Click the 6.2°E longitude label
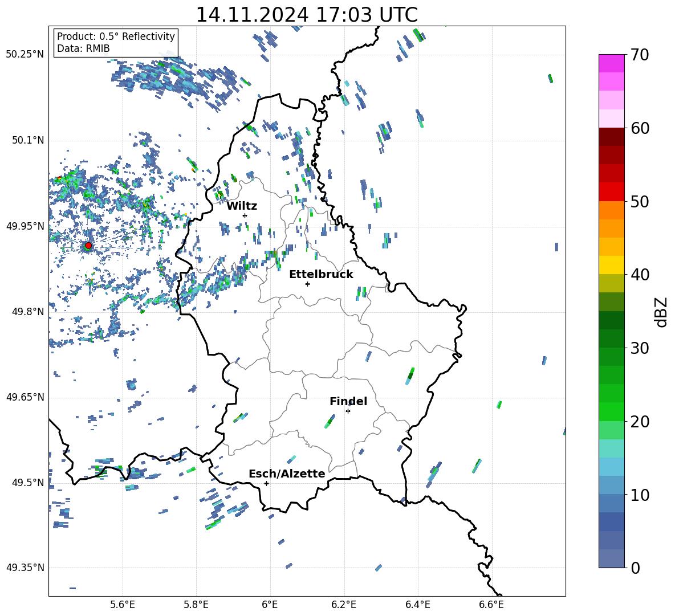The width and height of the screenshot is (675, 616). [344, 605]
